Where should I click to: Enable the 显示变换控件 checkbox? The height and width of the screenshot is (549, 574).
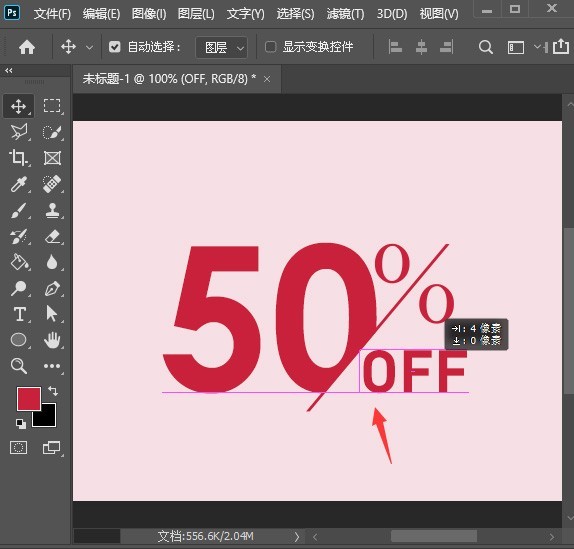pyautogui.click(x=270, y=47)
